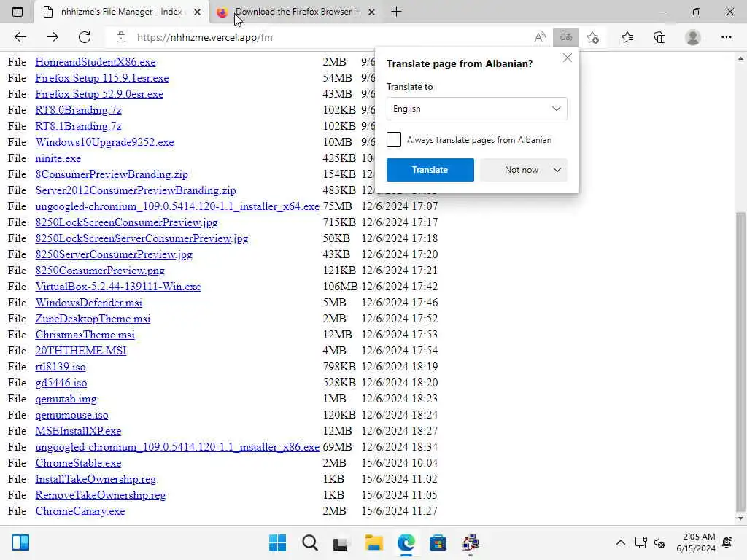Viewport: 747px width, 560px height.
Task: Open 8ConsumerPreviewBranding.zip link
Action: tap(112, 174)
